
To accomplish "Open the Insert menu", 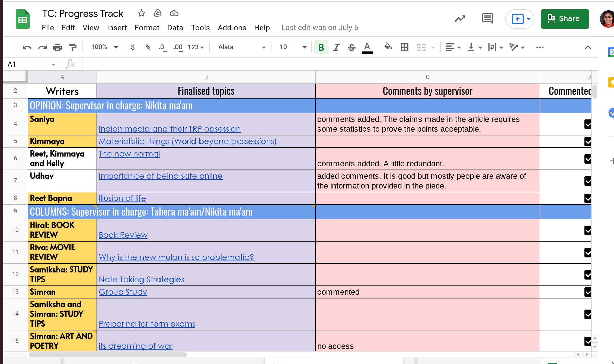I will pos(117,28).
